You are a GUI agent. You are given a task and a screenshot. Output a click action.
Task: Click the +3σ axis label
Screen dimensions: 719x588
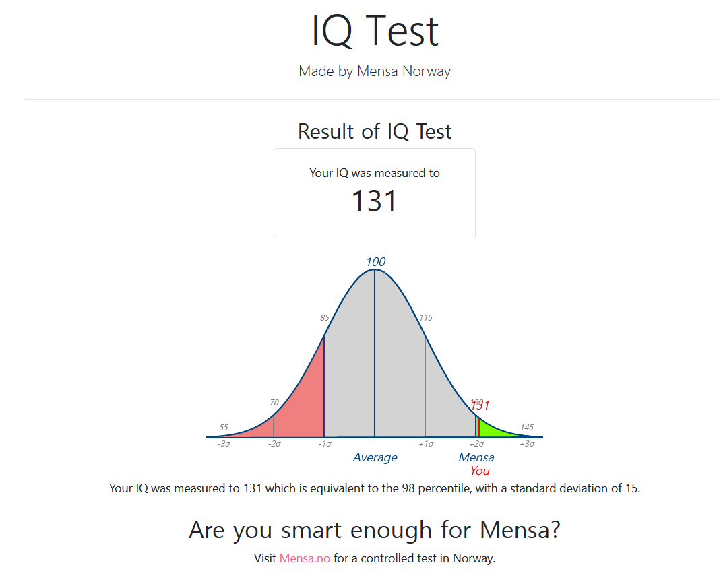point(527,444)
